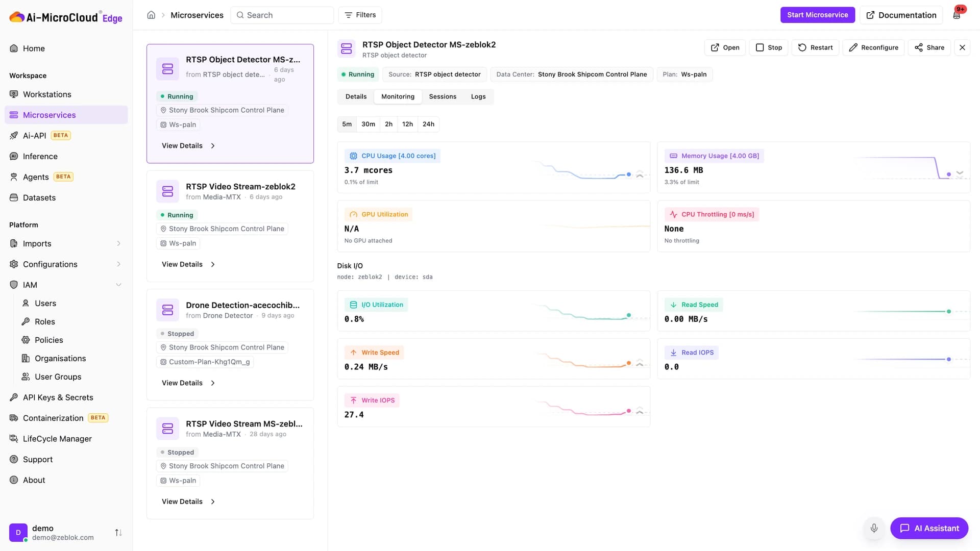This screenshot has height=551, width=980.
Task: Switch to the Details tab
Action: (356, 96)
